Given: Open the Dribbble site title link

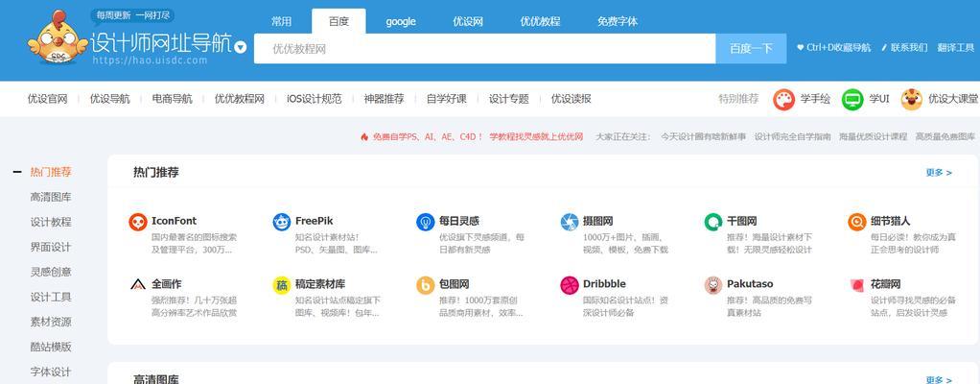Looking at the screenshot, I should coord(604,284).
